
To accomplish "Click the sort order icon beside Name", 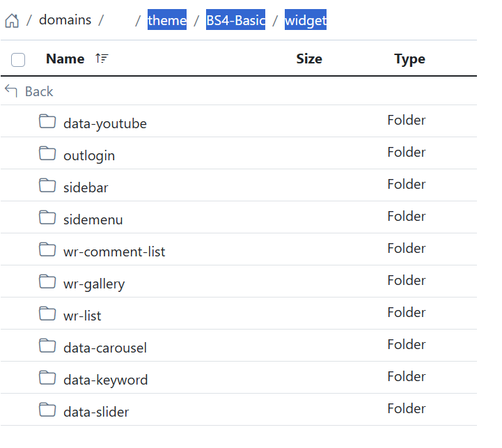I will click(x=102, y=59).
